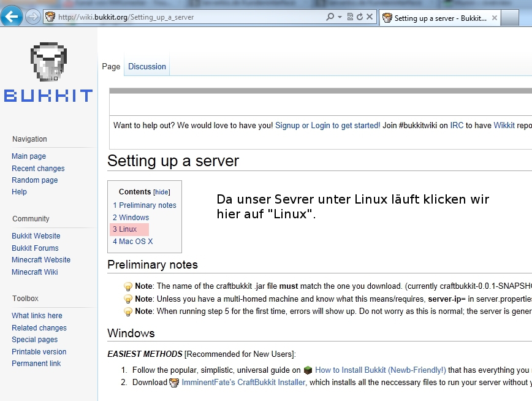Viewport: 532px width, 401px height.
Task: Click the lightbulb icon of the craftbukkit .jar note
Action: click(x=128, y=286)
